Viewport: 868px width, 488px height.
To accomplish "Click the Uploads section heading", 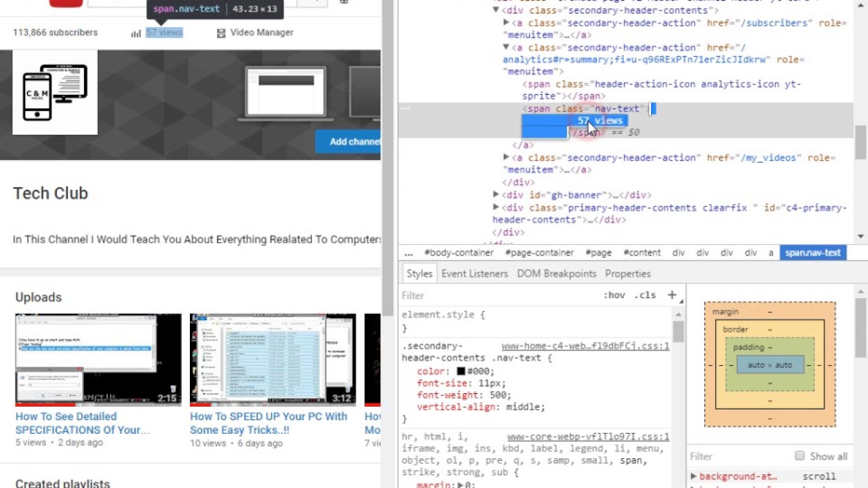I will click(39, 298).
